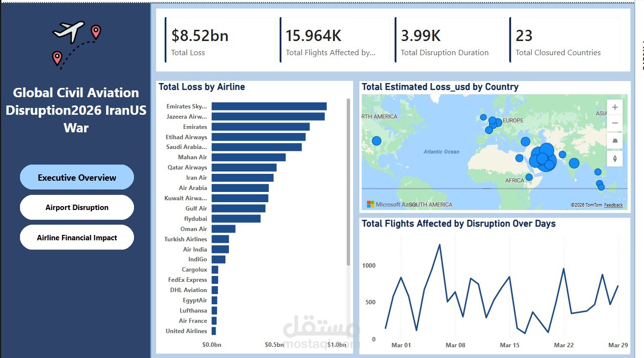Select the Gulf Air bar
Screen dimensions: 644x358
click(x=239, y=209)
